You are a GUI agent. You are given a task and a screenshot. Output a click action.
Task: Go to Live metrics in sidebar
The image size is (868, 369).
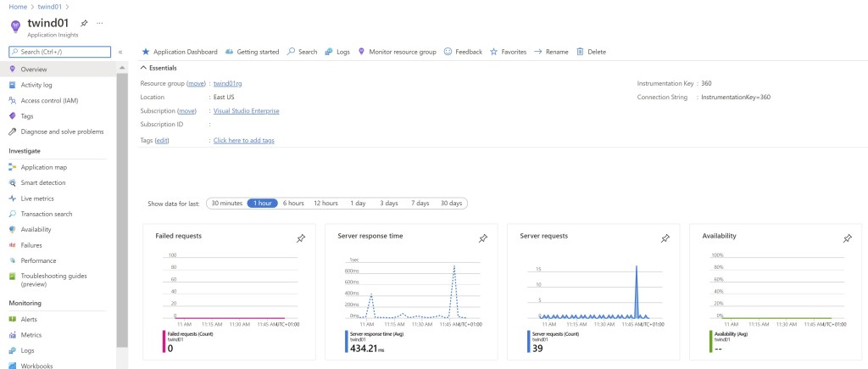36,198
